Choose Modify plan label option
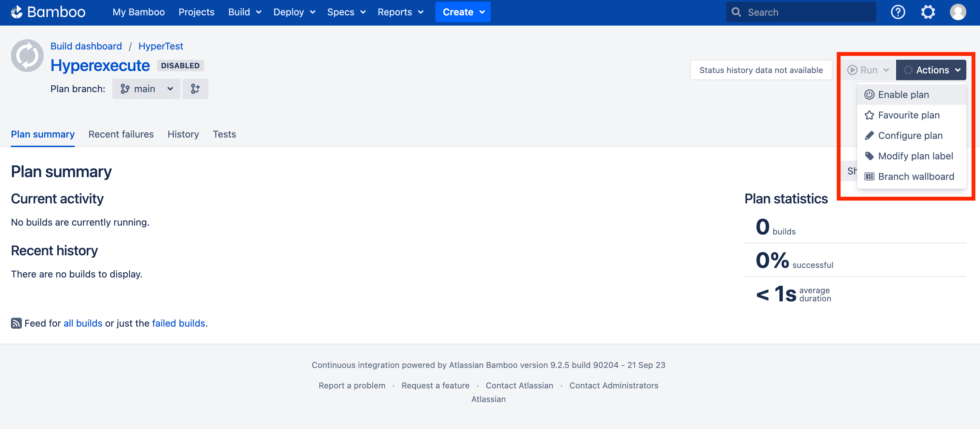Image resolution: width=980 pixels, height=429 pixels. tap(915, 156)
